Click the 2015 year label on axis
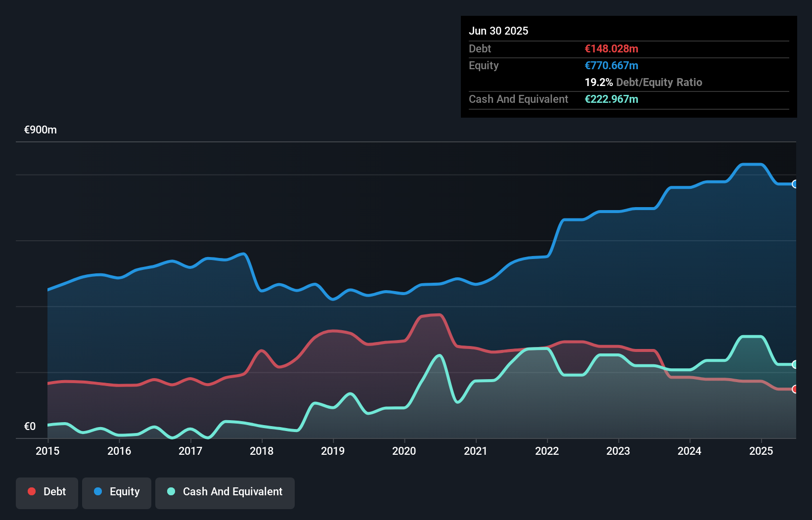Viewport: 812px width, 520px height. [x=47, y=451]
